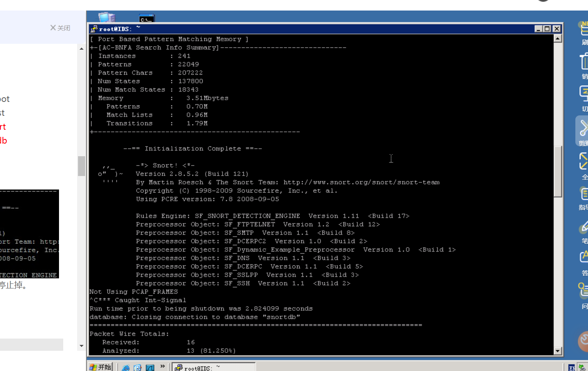Viewport: 588px width, 371px height.
Task: Click the 'Using PCRE version: 7.8' line
Action: pyautogui.click(x=207, y=199)
